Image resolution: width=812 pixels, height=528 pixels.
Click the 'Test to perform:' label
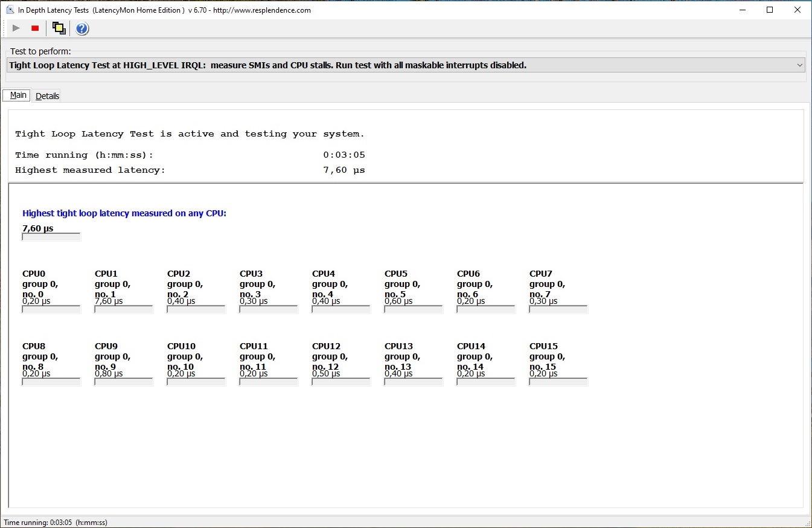point(40,51)
